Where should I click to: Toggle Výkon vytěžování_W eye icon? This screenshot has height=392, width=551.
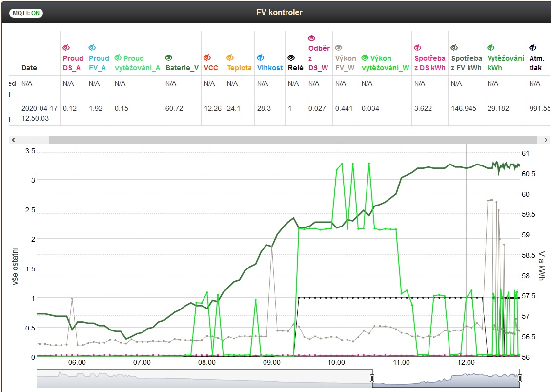[x=365, y=58]
